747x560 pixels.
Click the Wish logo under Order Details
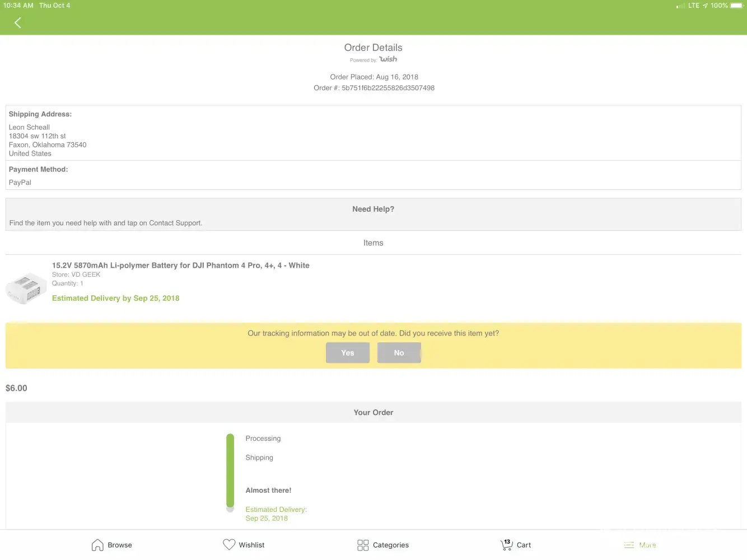pos(388,59)
